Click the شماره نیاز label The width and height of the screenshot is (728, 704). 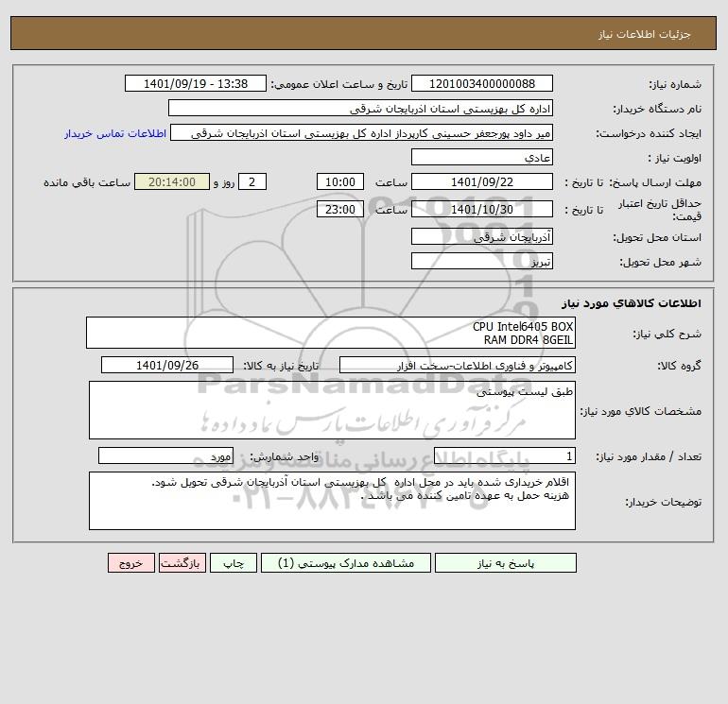tap(675, 84)
